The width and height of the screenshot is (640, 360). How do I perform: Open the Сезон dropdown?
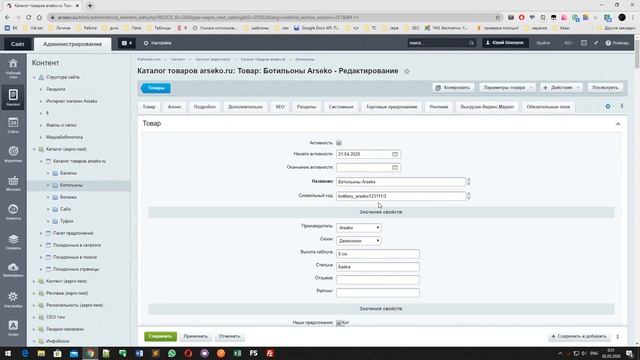(x=359, y=240)
